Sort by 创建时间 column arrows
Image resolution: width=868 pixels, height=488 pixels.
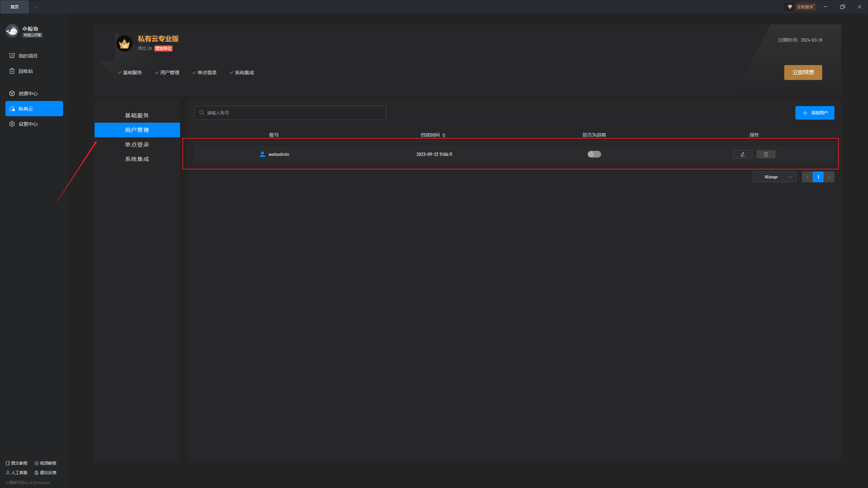[444, 135]
